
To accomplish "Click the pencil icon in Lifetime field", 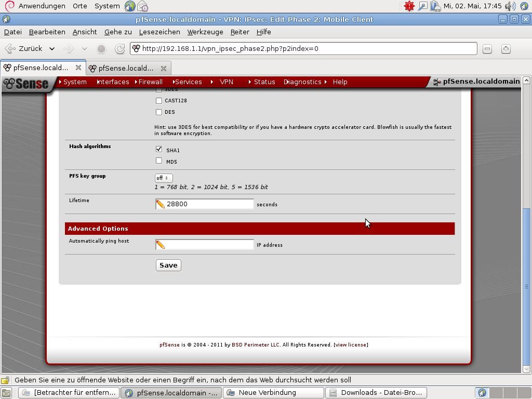I will pos(161,204).
